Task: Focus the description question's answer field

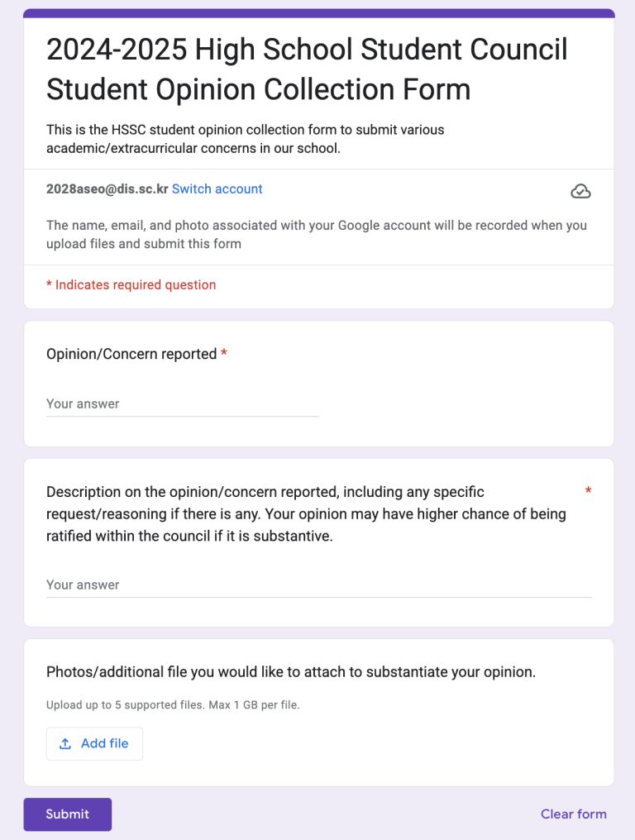Action: pyautogui.click(x=319, y=585)
